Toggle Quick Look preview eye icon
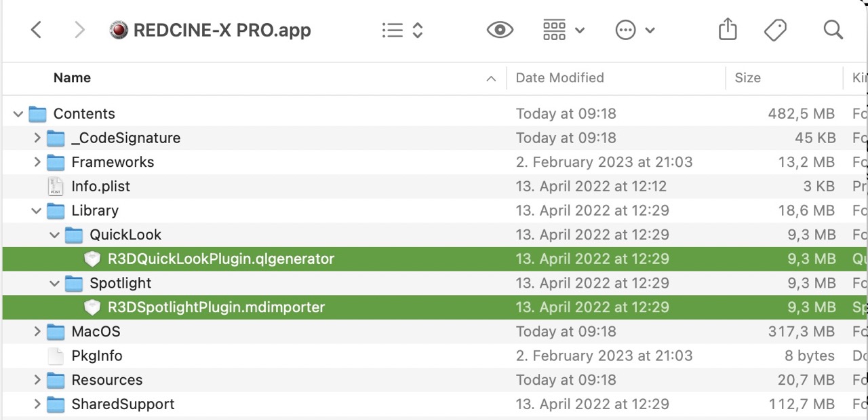Viewport: 868px width, 420px height. click(x=500, y=30)
